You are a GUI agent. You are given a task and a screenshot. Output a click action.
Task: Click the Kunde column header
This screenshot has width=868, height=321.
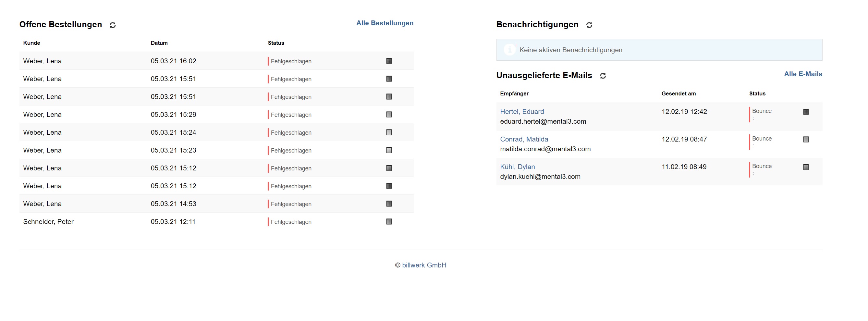click(x=32, y=43)
